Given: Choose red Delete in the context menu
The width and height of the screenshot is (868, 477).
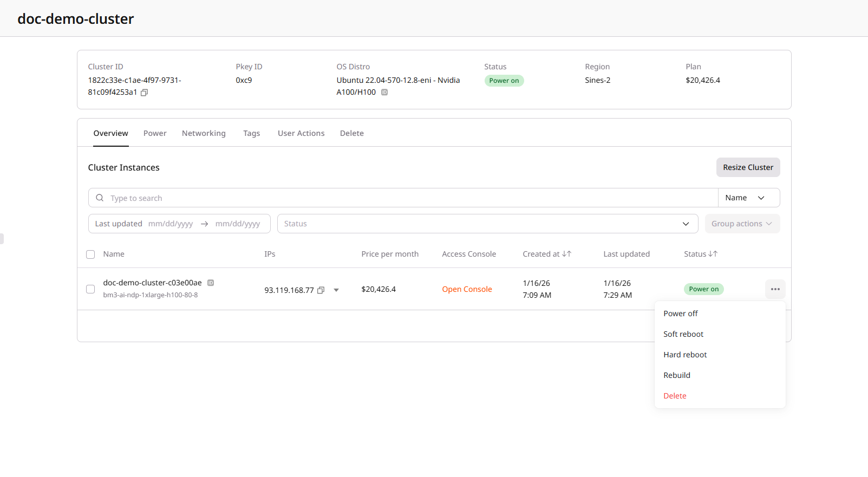Looking at the screenshot, I should tap(720, 396).
